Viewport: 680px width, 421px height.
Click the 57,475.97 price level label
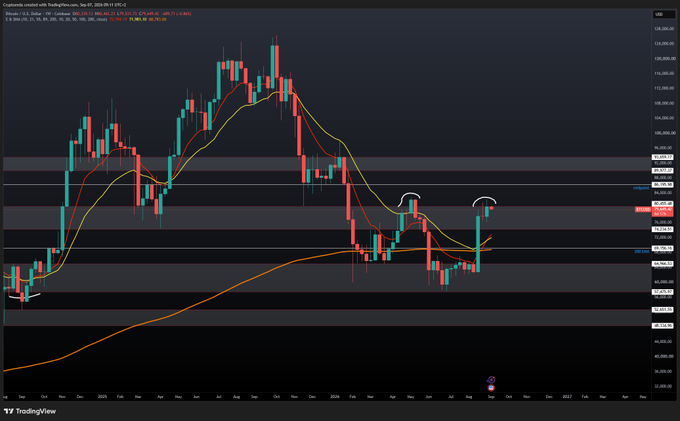coord(663,292)
